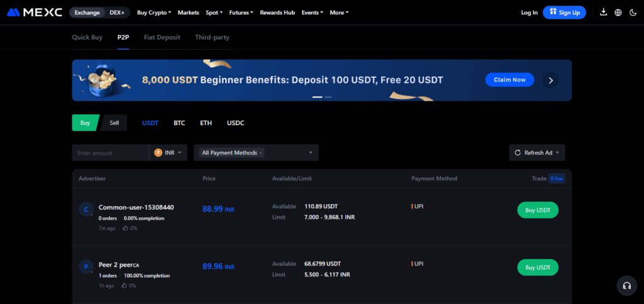Open the download app icon
Viewport: 644px width, 304px height.
(x=603, y=13)
